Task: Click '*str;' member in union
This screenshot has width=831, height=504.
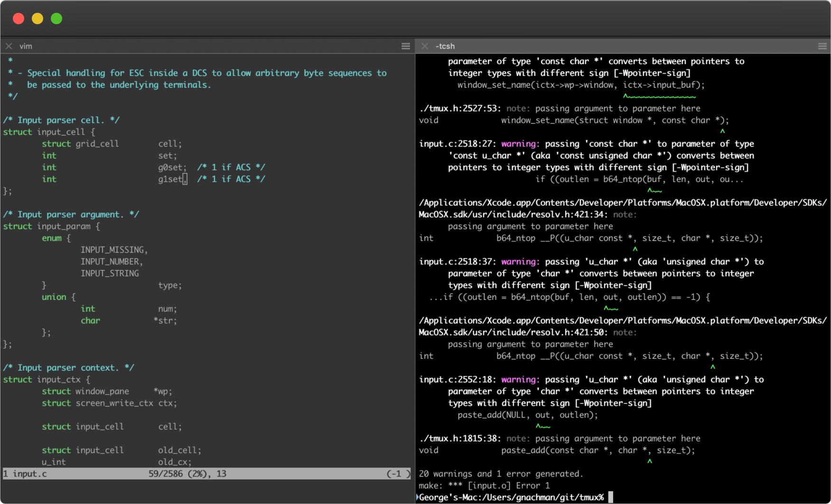Action: tap(165, 320)
